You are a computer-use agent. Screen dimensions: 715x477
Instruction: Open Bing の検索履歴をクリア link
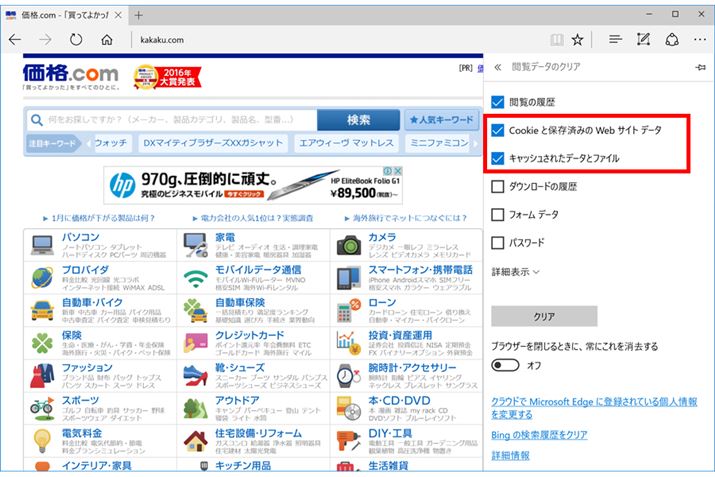[539, 435]
